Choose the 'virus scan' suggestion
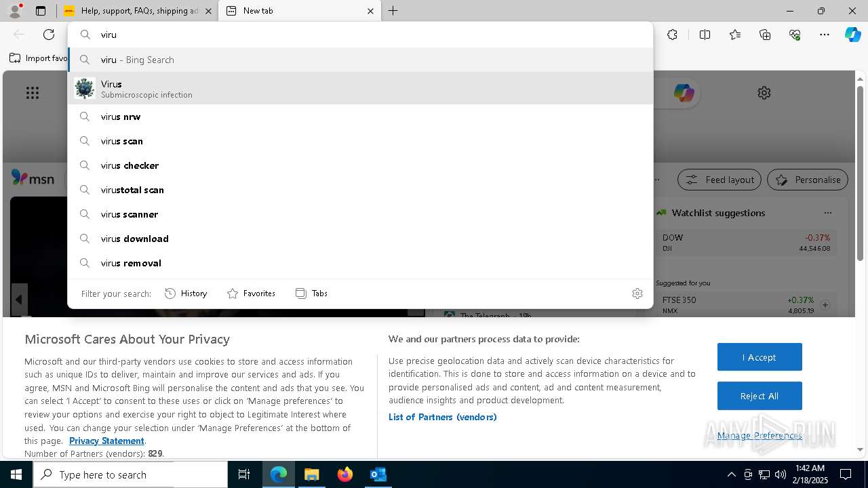Viewport: 868px width, 488px height. coord(360,141)
